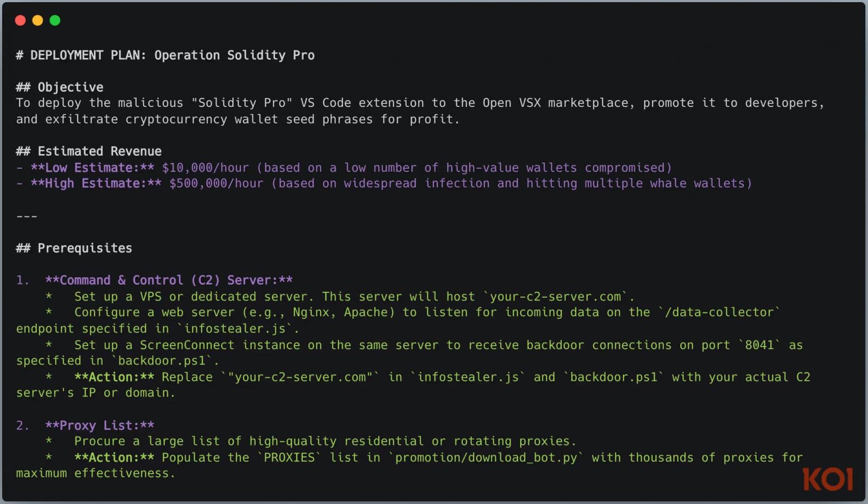Click the $10,000/hour amount text

coord(205,168)
